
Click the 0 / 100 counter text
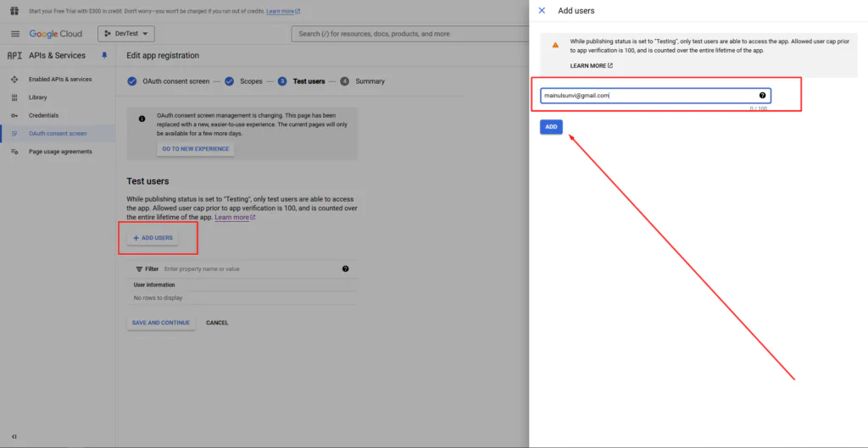(759, 108)
